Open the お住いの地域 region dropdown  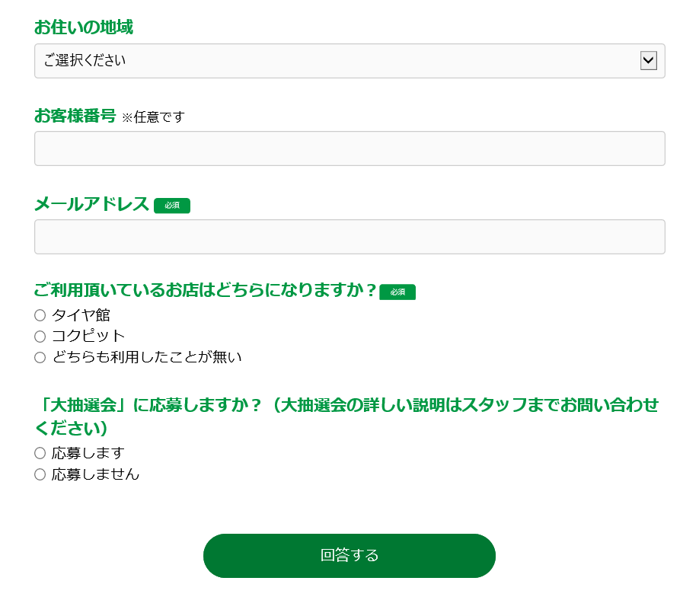pos(349,61)
